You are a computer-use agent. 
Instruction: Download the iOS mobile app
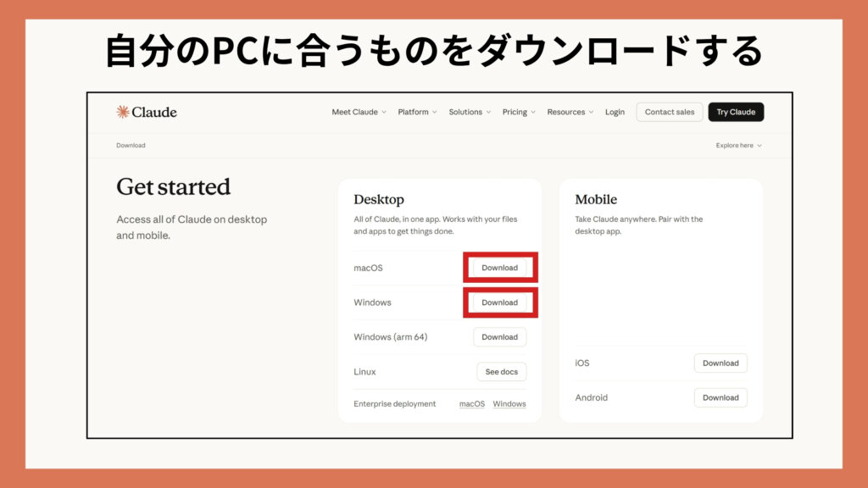(721, 363)
